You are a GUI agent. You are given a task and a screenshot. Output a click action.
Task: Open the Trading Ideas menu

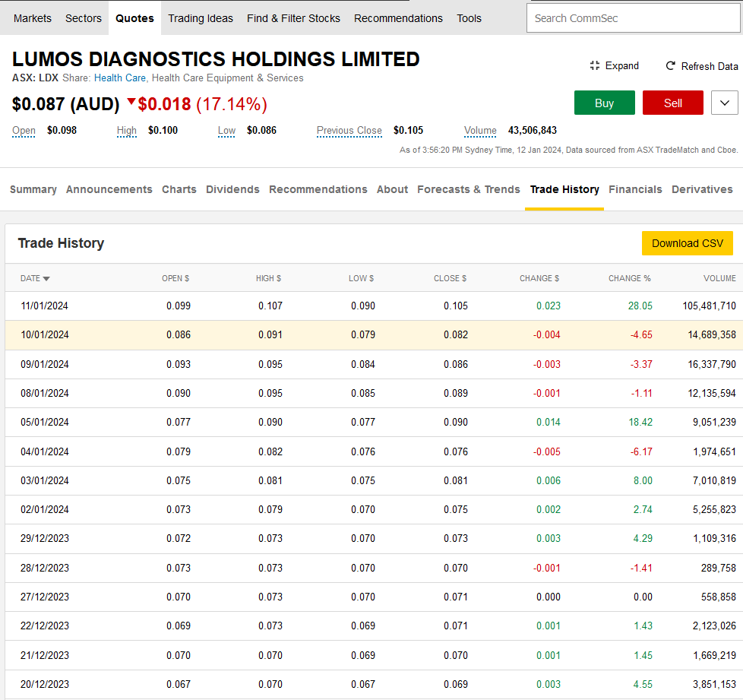click(201, 18)
